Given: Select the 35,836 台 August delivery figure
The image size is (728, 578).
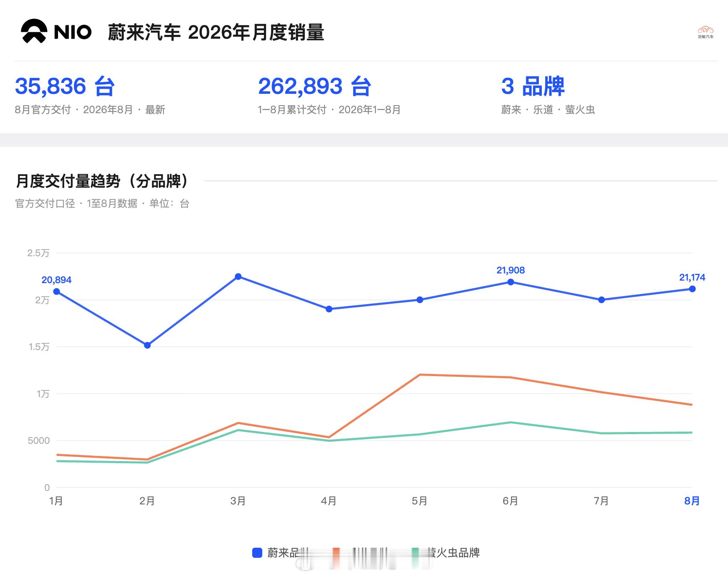Looking at the screenshot, I should coord(65,86).
